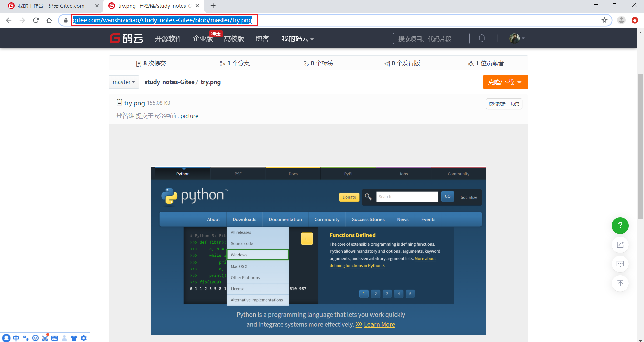Open IME soft keyboard icon
Screen dimensions: 644x342
(x=55, y=338)
